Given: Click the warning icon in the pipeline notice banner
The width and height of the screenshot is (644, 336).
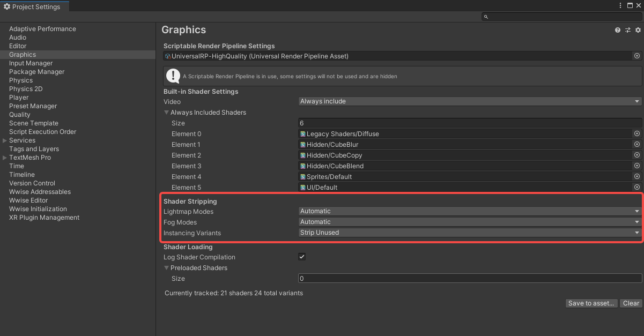Looking at the screenshot, I should 173,76.
